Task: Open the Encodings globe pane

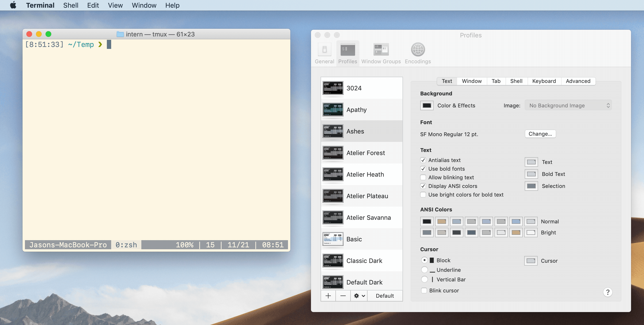Action: point(418,53)
